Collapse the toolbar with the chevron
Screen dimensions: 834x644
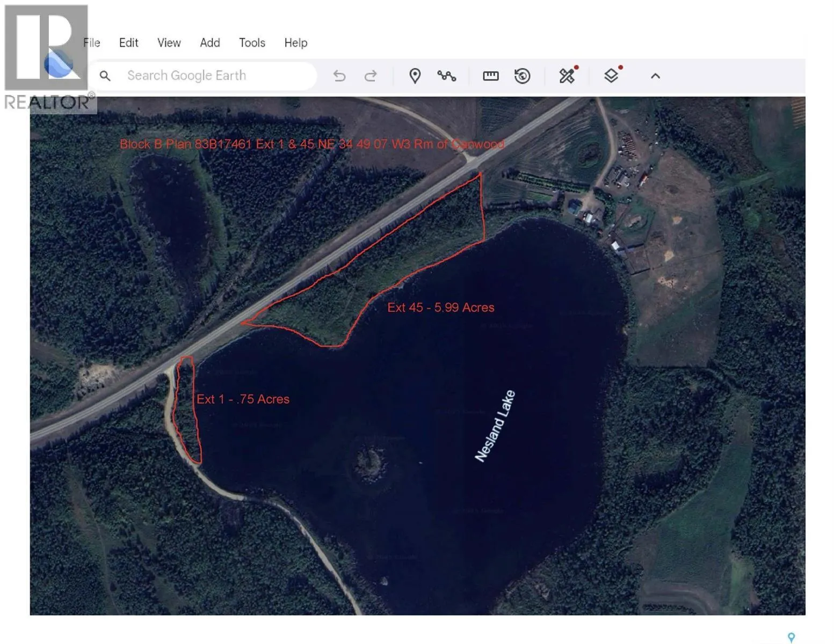(655, 76)
